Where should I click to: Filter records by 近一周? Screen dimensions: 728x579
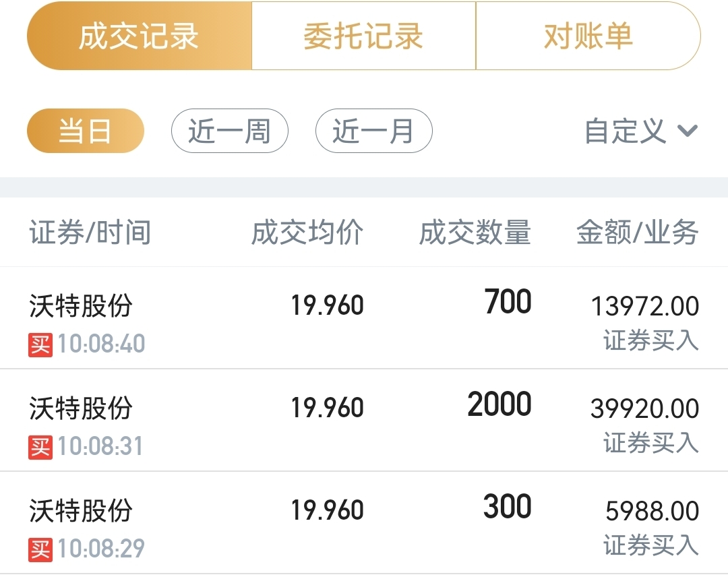229,131
